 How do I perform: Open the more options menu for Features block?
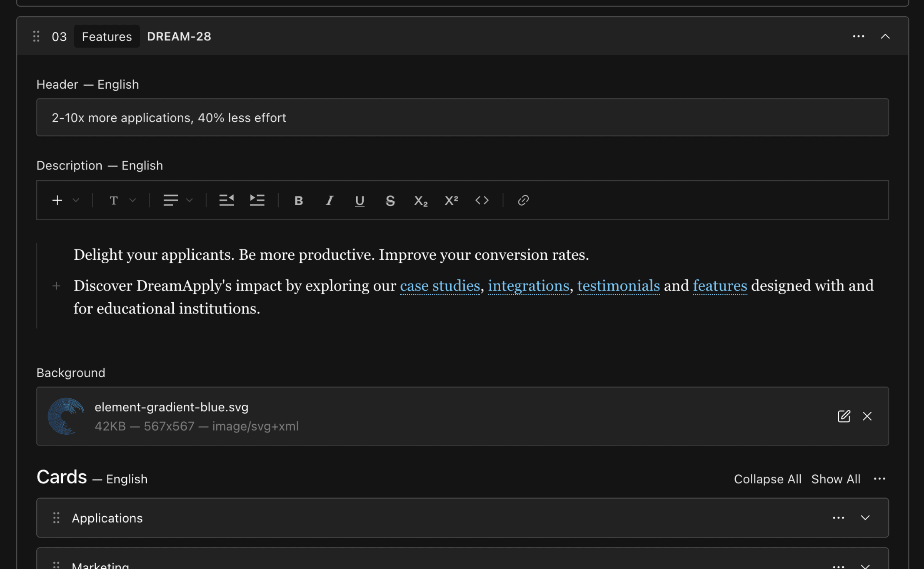pos(858,36)
